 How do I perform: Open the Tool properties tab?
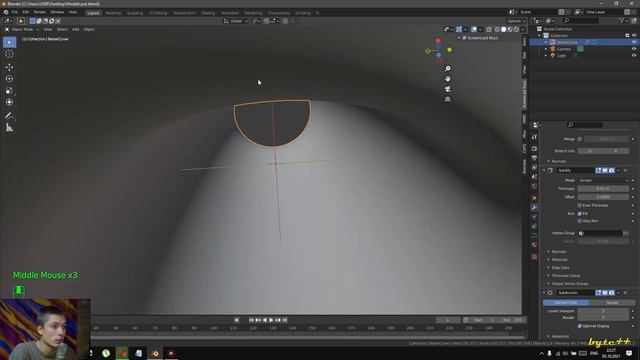[534, 137]
